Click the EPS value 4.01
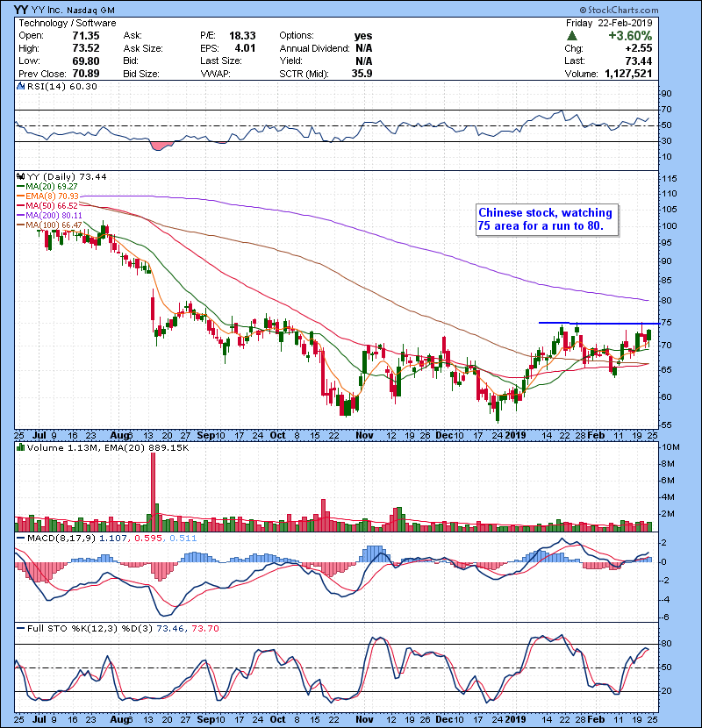 point(245,48)
